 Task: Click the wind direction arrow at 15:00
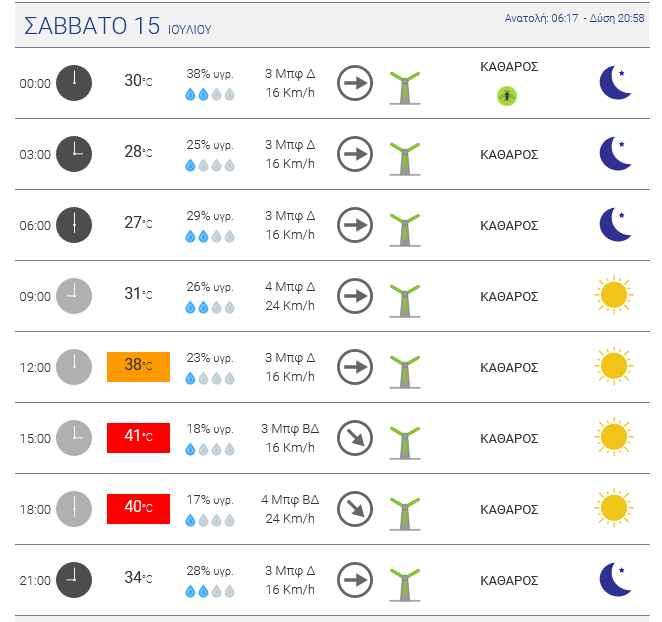tap(354, 438)
